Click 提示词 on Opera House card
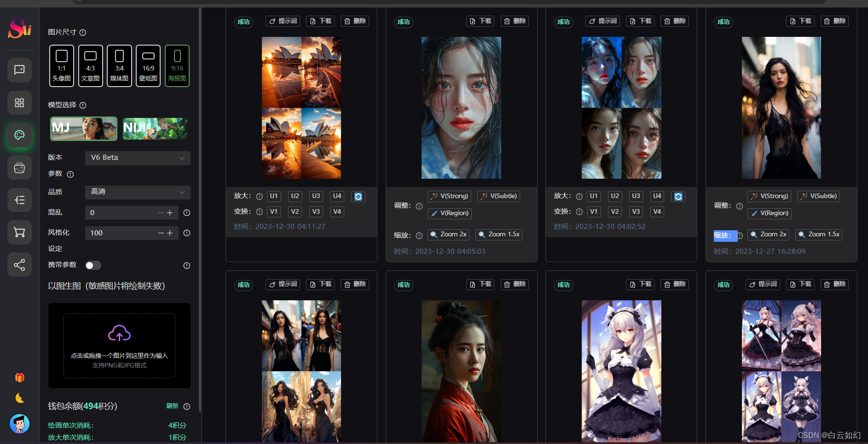868x444 pixels. (283, 21)
